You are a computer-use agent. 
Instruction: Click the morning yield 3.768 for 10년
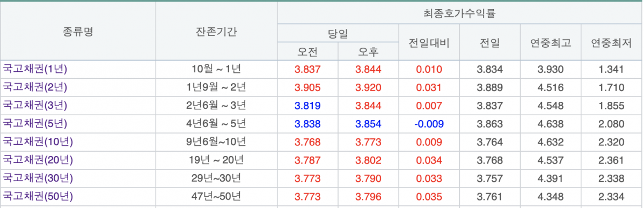(x=308, y=142)
